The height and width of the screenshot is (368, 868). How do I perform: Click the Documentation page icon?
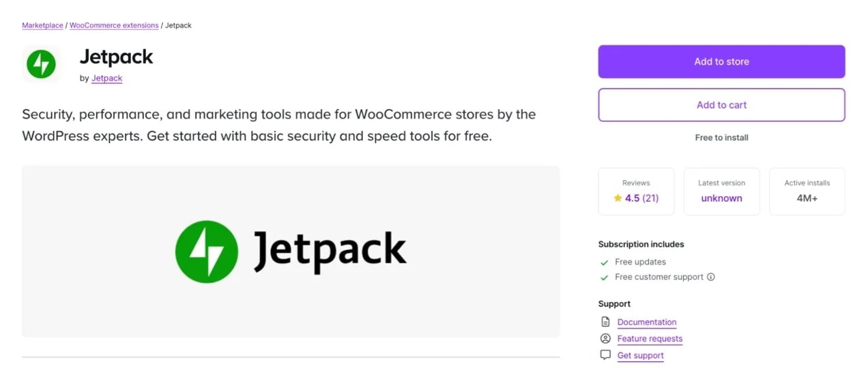coord(605,322)
